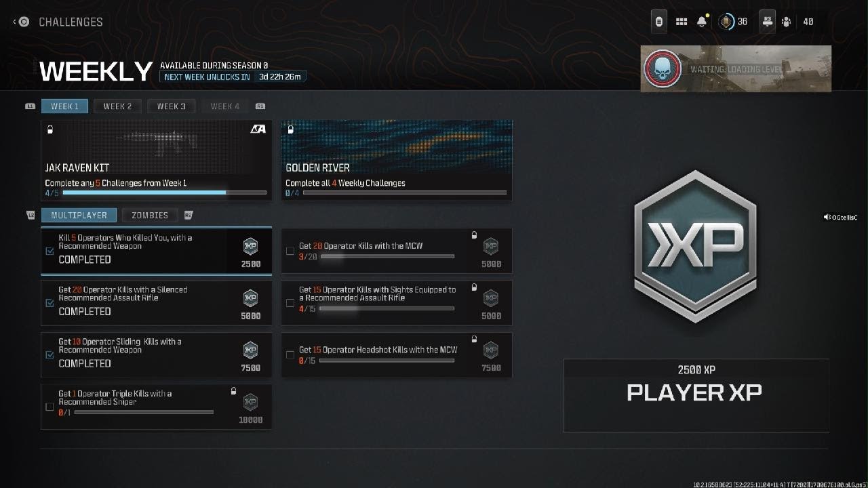Toggle checkbox for Triple Kills Sniper challenge
This screenshot has width=868, height=488.
pos(50,407)
